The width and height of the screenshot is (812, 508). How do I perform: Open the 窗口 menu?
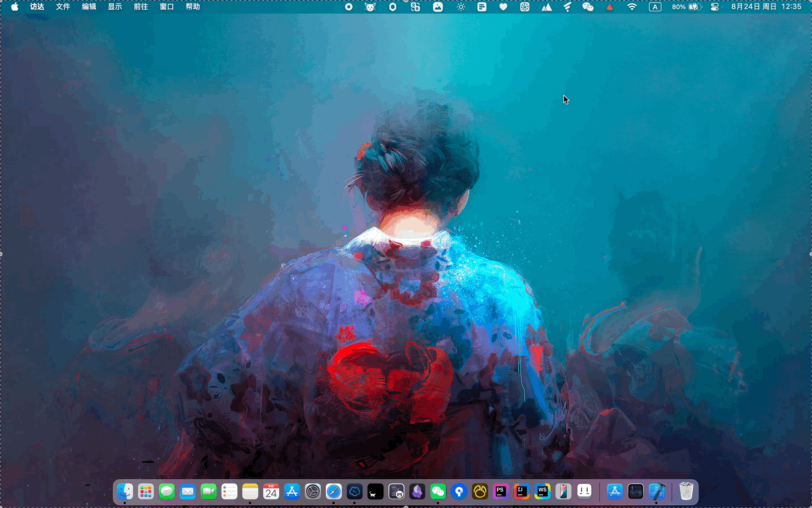[x=167, y=7]
